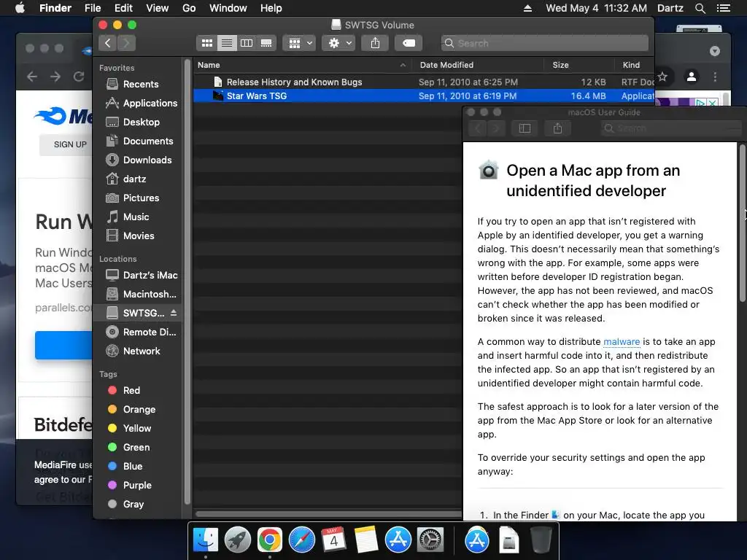Click the macOS User Guide scrollbar
This screenshot has height=560, width=747.
742,223
